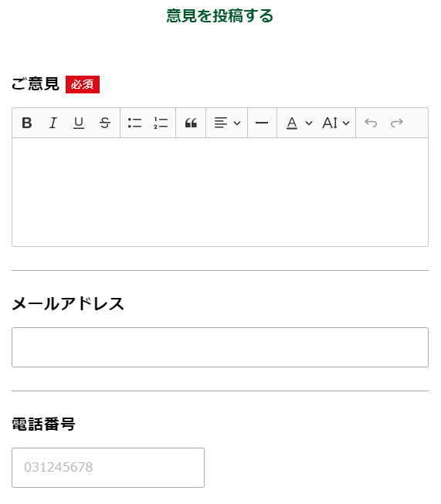441x504 pixels.
Task: Add a block quote
Action: (191, 123)
